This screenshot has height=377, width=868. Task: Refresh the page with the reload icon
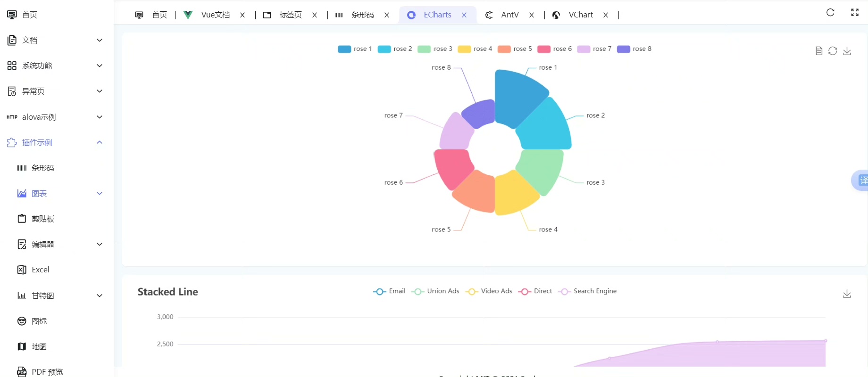(830, 13)
